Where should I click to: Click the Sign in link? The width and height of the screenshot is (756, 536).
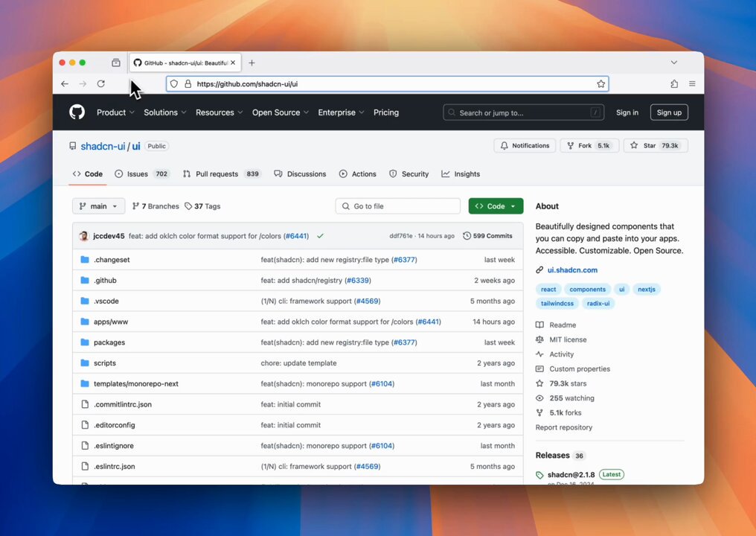click(x=627, y=112)
